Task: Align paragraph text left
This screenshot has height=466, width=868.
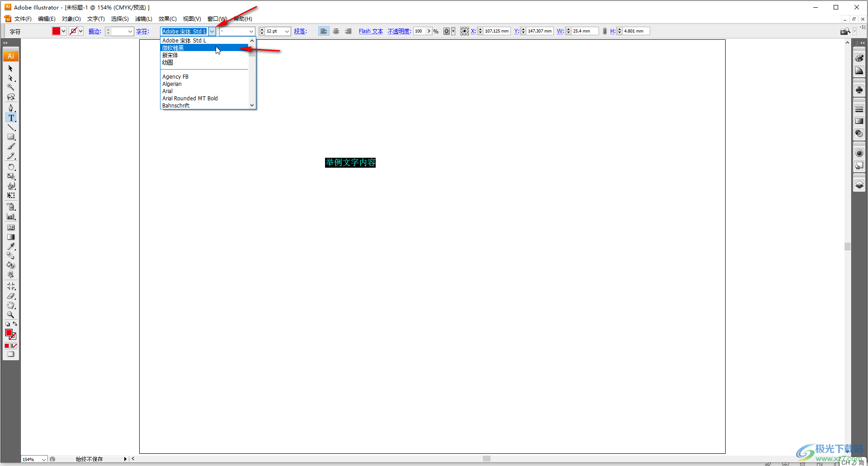Action: [323, 31]
